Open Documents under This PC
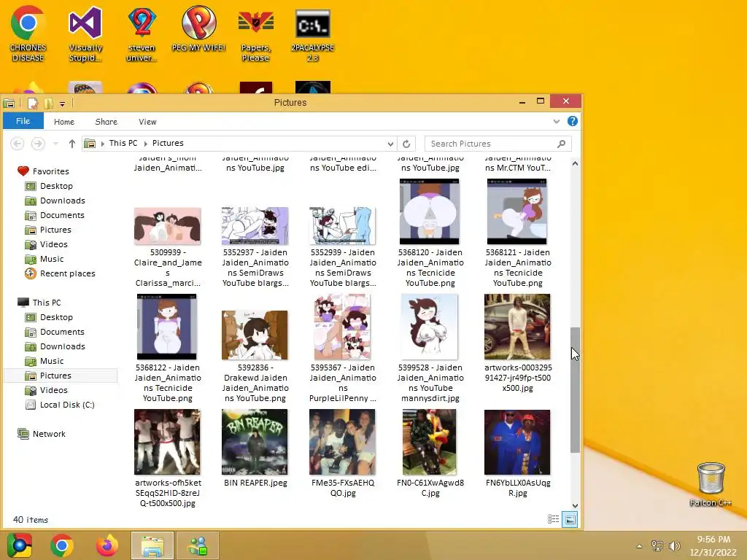 [x=62, y=332]
